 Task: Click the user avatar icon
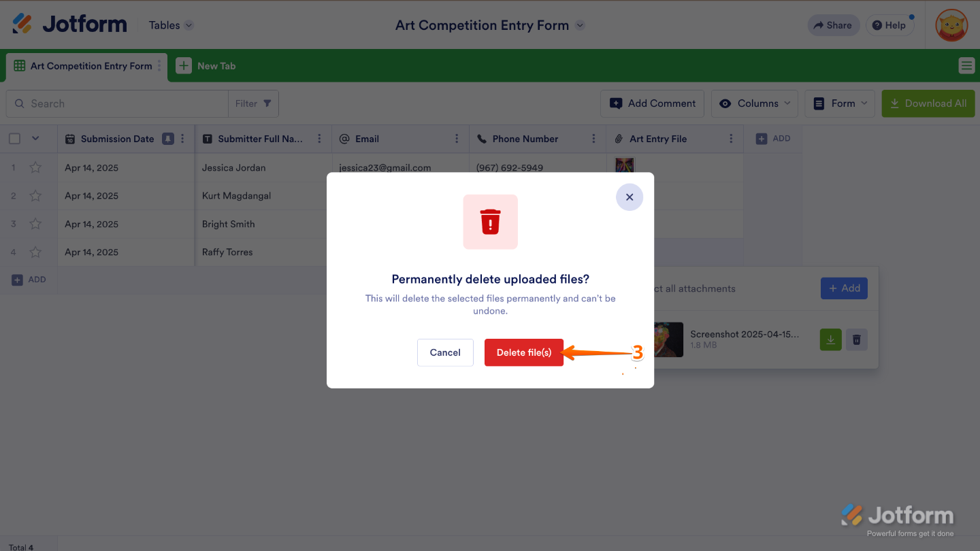point(951,26)
